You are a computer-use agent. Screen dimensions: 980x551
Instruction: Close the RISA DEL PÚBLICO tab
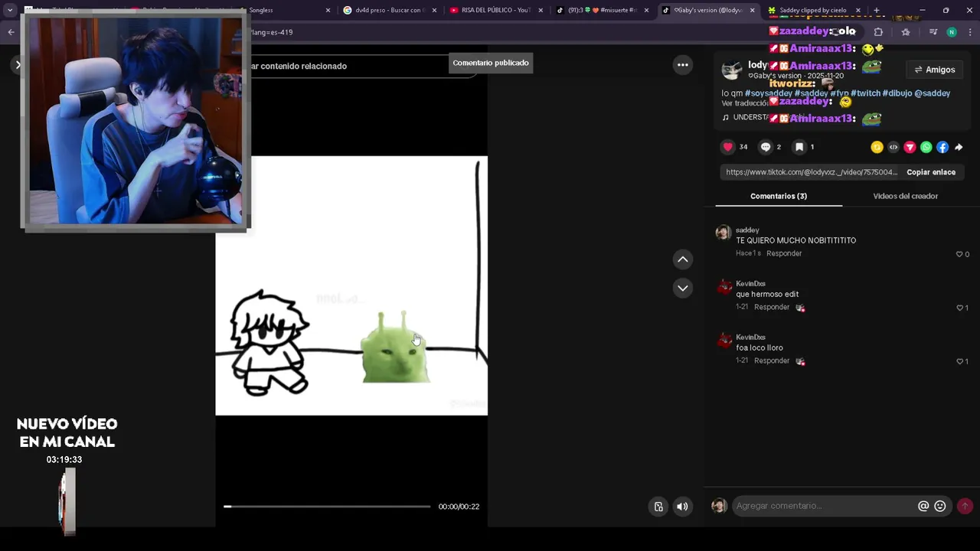pos(541,10)
